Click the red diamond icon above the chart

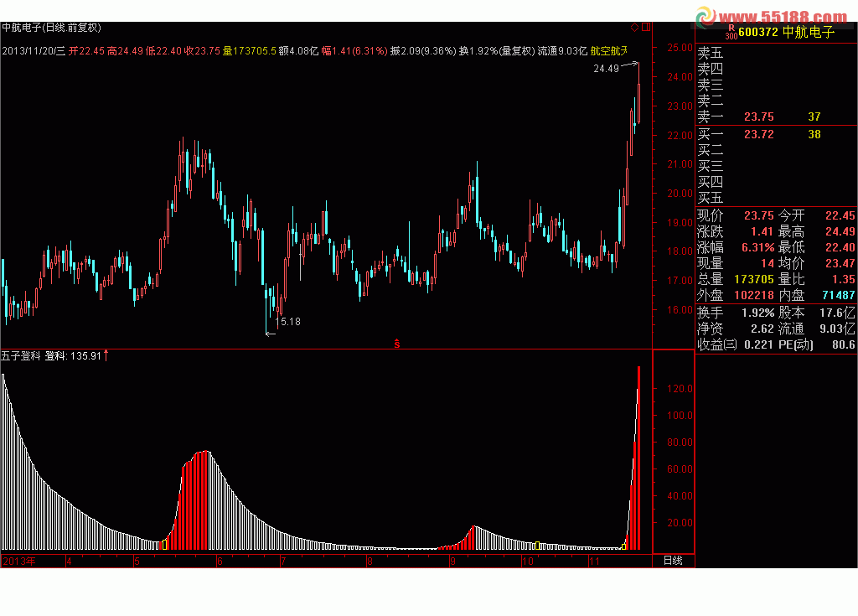tap(635, 27)
